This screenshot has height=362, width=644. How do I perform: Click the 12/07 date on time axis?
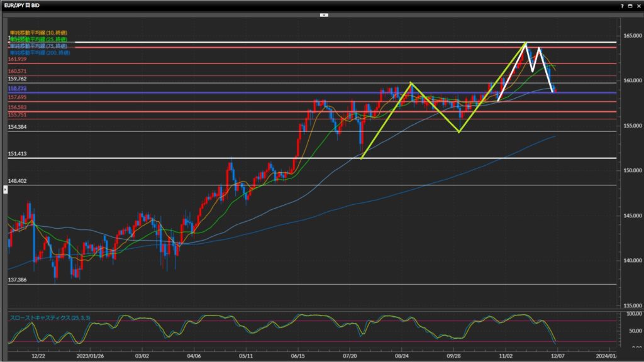557,354
